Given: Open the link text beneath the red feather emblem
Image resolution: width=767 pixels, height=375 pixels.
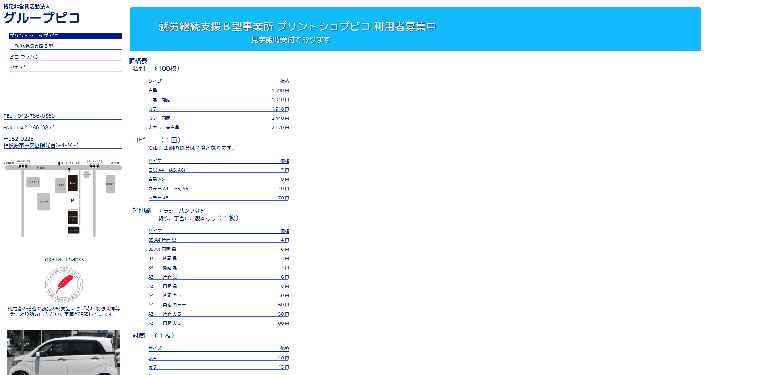Looking at the screenshot, I should [64, 311].
